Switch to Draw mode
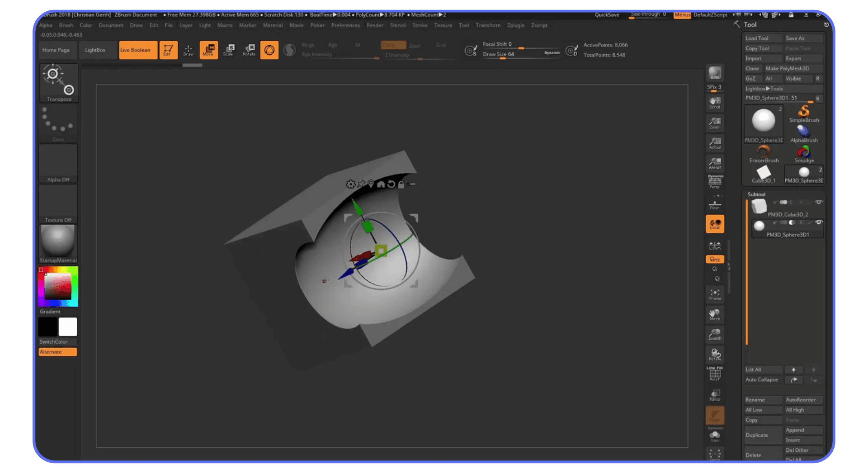This screenshot has width=868, height=473. coord(188,50)
